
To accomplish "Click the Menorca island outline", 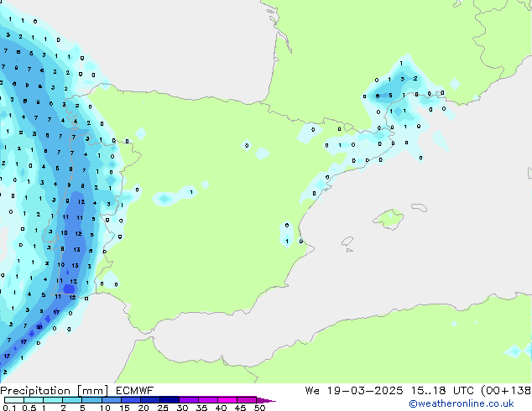I will (x=419, y=207).
